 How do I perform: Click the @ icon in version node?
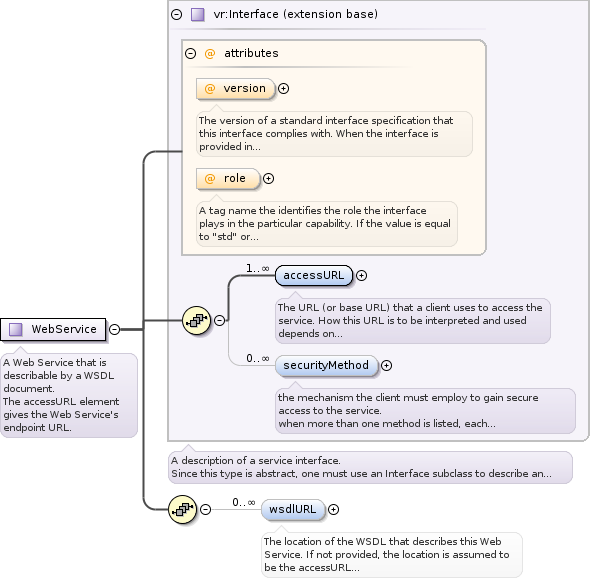(210, 89)
